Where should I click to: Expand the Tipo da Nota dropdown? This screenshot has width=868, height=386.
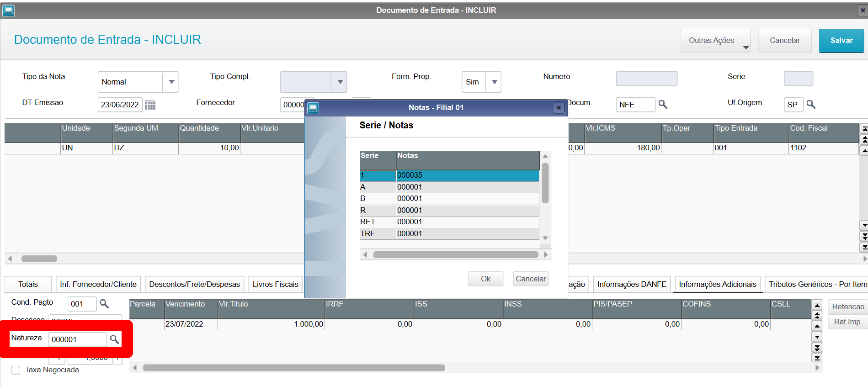click(x=171, y=82)
